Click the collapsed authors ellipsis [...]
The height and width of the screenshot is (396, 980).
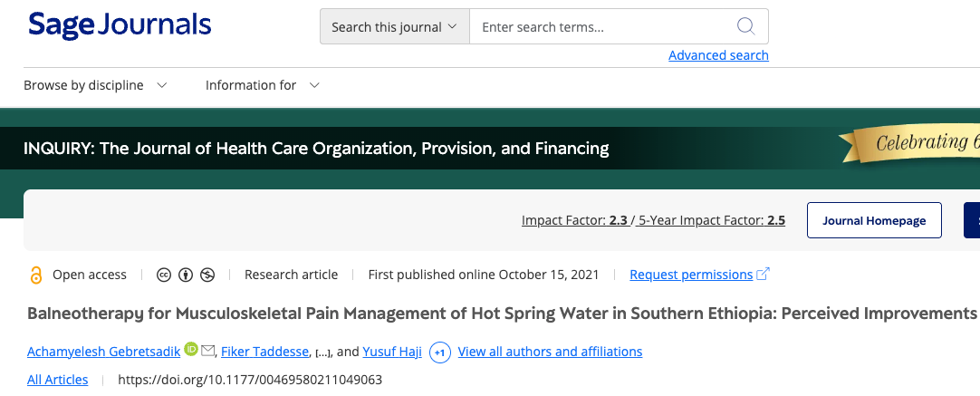click(323, 352)
